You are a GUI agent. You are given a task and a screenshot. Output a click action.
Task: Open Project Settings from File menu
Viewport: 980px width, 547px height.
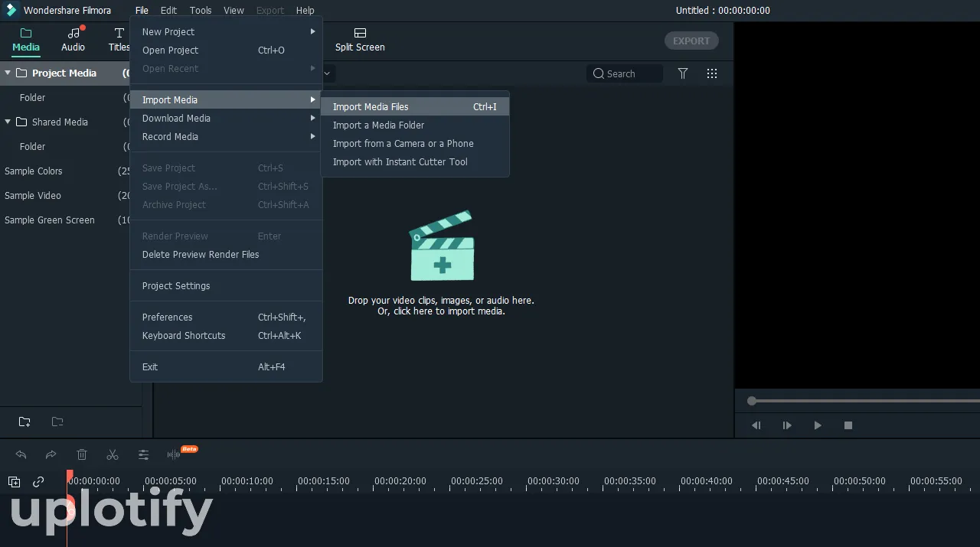(226, 286)
